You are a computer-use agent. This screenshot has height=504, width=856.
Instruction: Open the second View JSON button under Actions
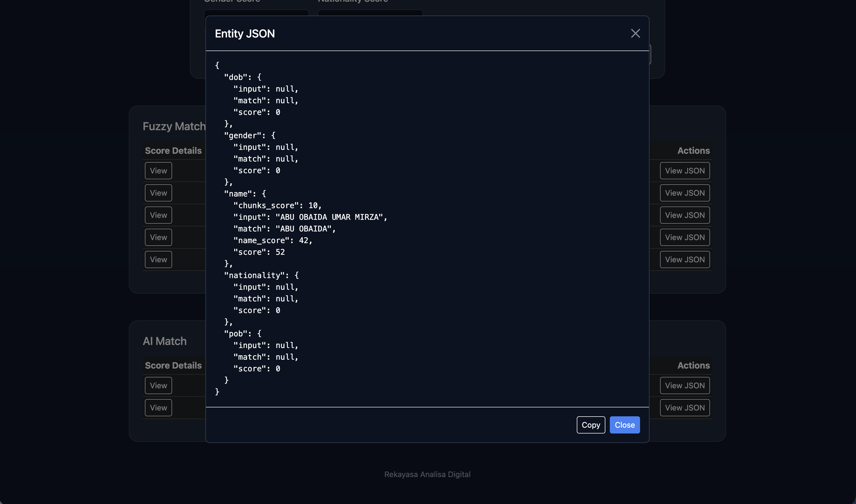(685, 193)
